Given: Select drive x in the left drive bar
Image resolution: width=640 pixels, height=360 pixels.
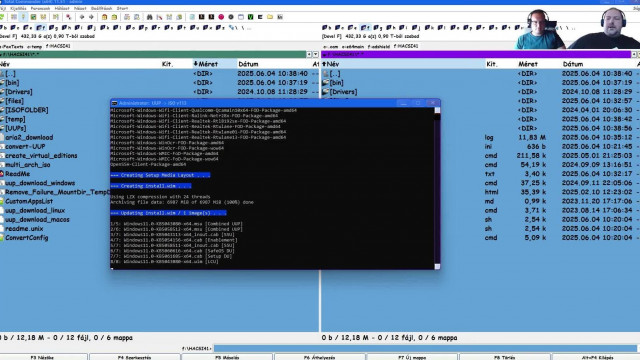Looking at the screenshot, I should pos(207,28).
